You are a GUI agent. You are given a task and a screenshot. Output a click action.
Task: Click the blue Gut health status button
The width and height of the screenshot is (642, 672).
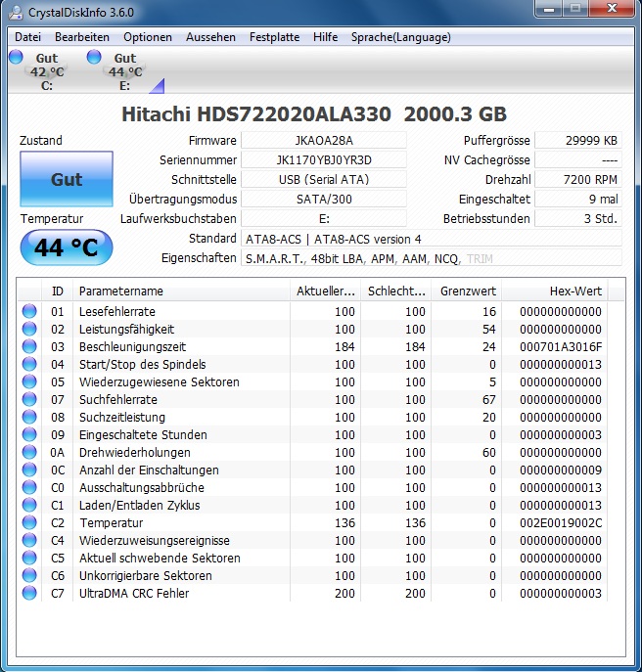(x=67, y=179)
